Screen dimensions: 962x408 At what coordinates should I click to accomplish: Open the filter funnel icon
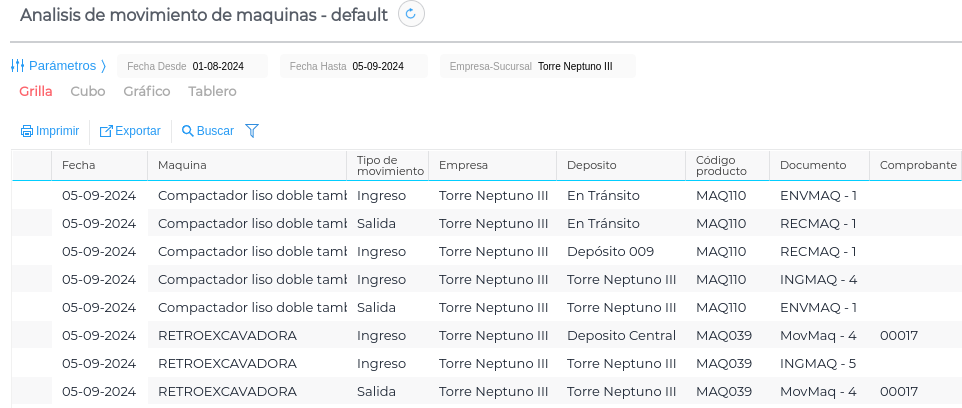(x=252, y=131)
